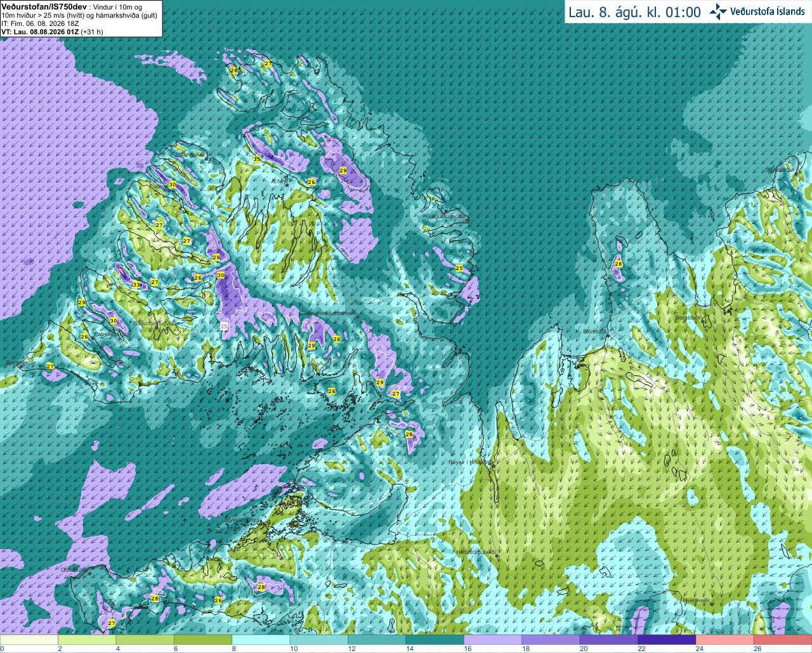Click the Bíldudalsflugvöllur station label
The image size is (812, 653).
[x=155, y=322]
